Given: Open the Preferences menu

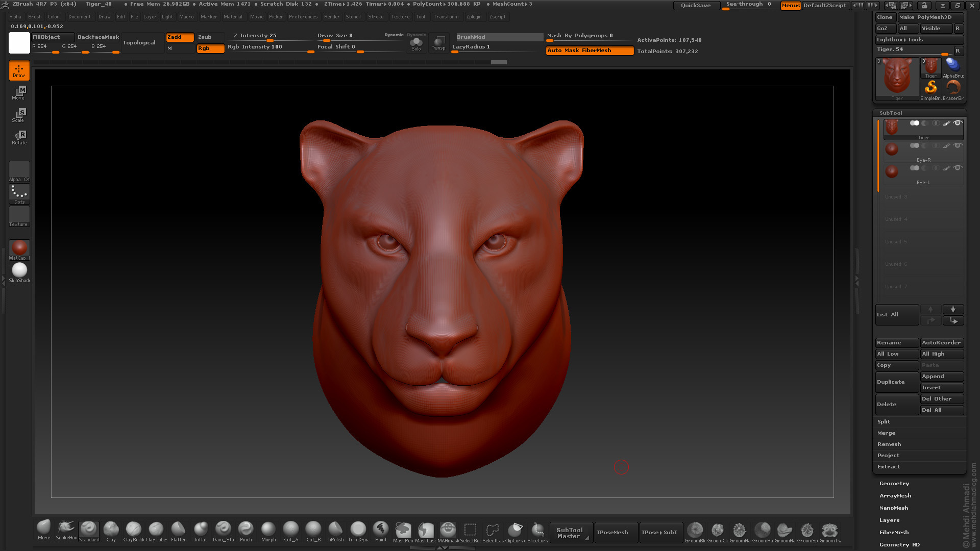Looking at the screenshot, I should pos(303,16).
